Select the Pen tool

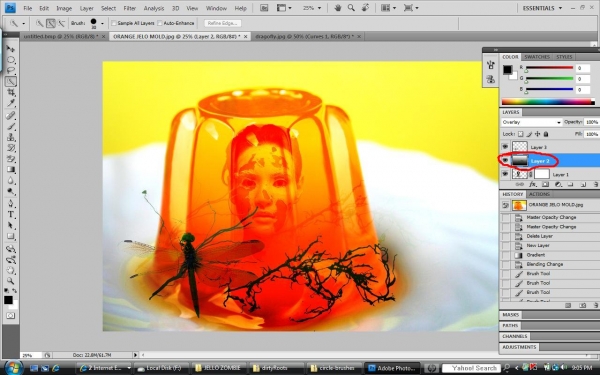(10, 204)
